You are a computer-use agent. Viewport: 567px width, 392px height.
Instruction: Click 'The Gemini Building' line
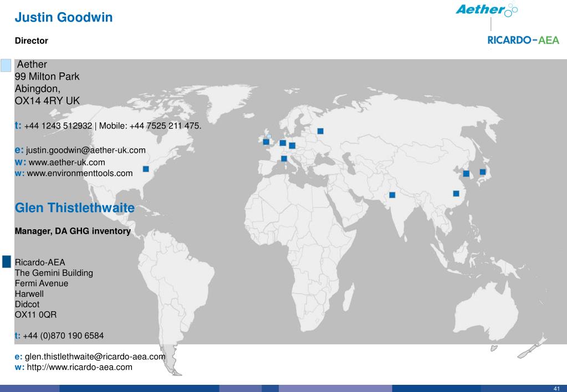click(54, 273)
